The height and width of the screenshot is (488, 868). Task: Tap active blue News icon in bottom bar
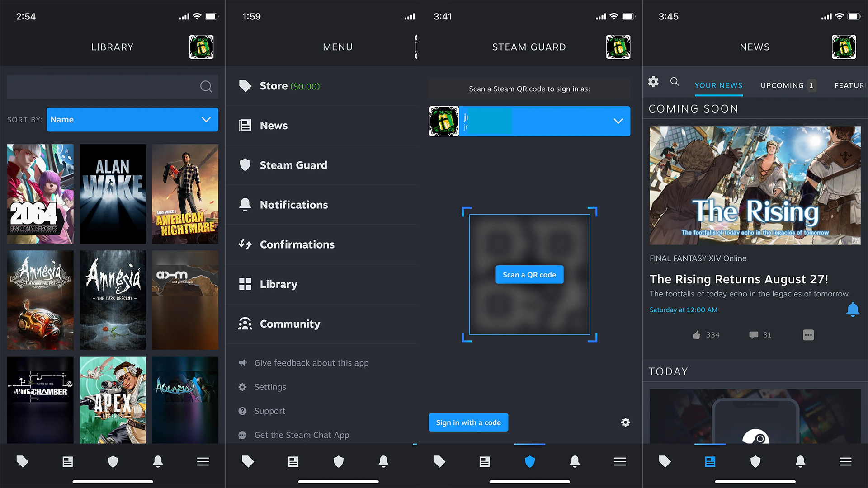[x=710, y=461]
